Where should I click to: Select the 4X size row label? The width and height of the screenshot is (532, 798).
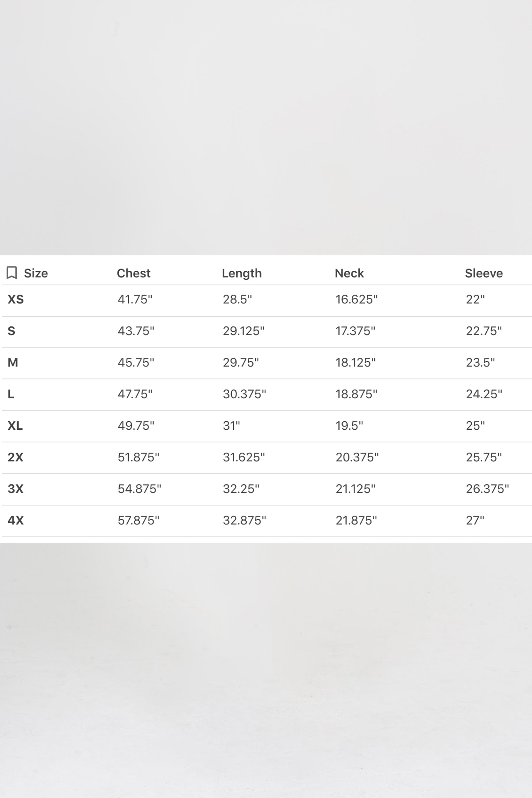point(16,520)
